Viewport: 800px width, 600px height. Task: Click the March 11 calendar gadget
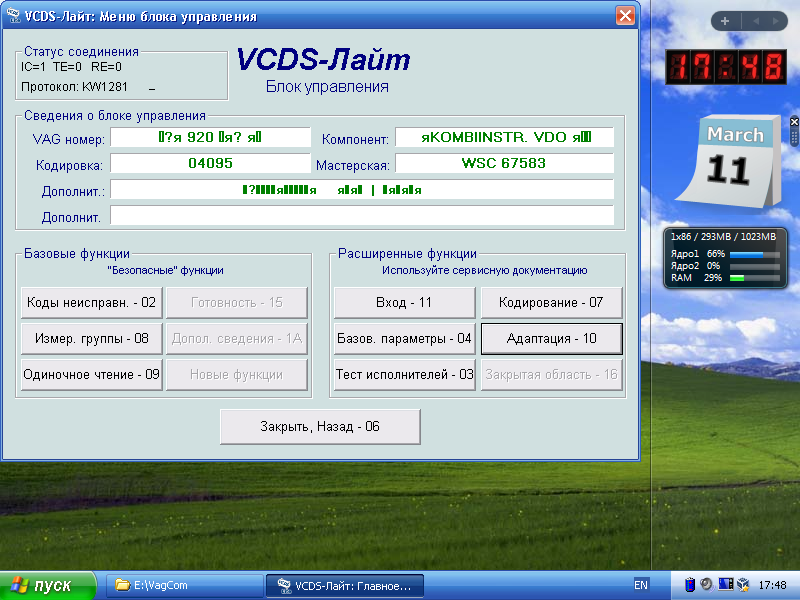730,161
